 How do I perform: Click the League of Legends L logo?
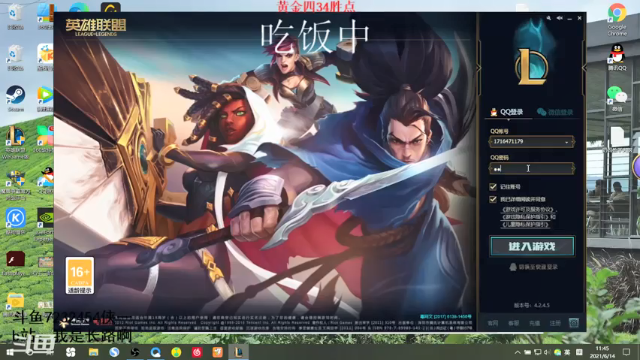(x=532, y=67)
